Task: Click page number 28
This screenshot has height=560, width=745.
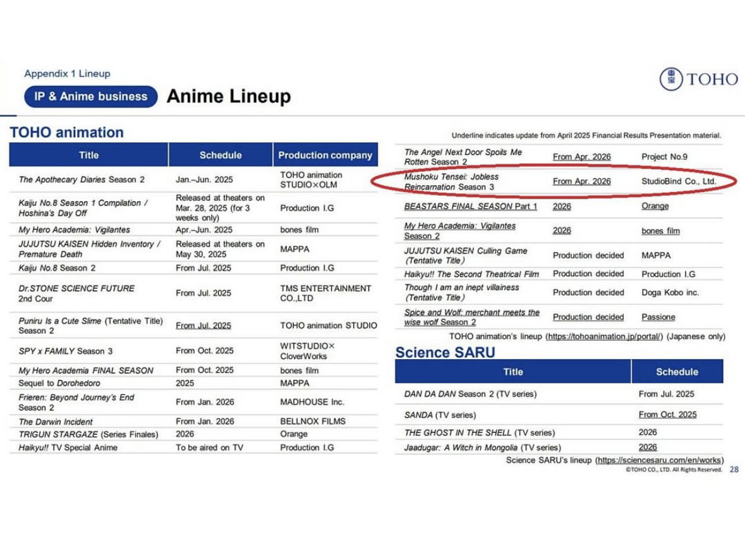Action: pyautogui.click(x=734, y=469)
